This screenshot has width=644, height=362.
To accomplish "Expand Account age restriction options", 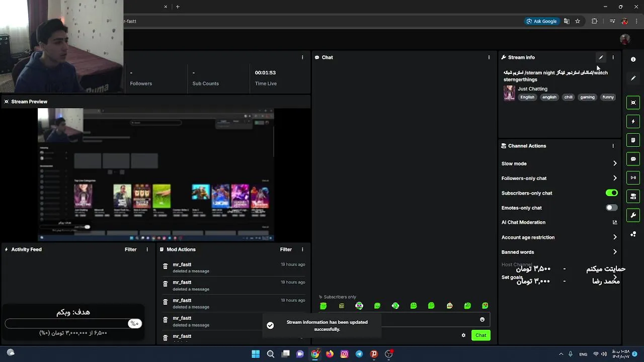I will [614, 237].
